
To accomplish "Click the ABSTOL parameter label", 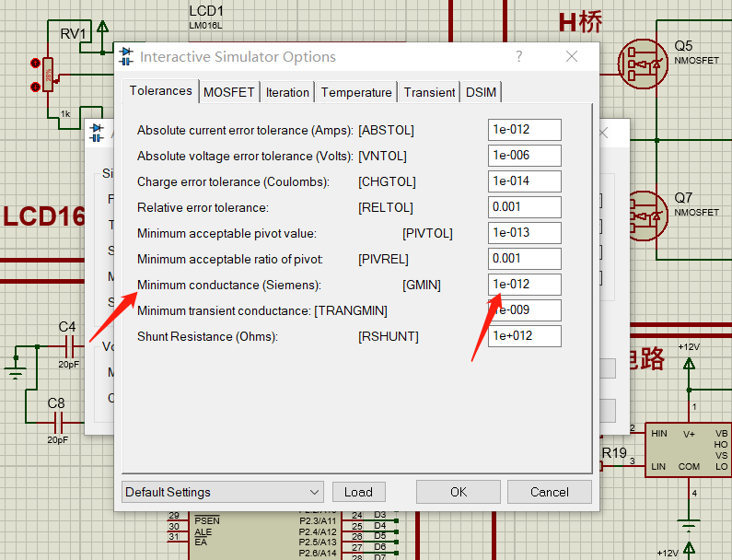I will (x=386, y=130).
